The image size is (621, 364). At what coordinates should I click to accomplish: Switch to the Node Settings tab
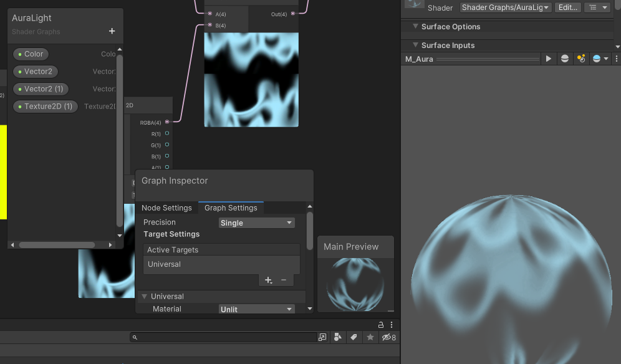click(166, 208)
